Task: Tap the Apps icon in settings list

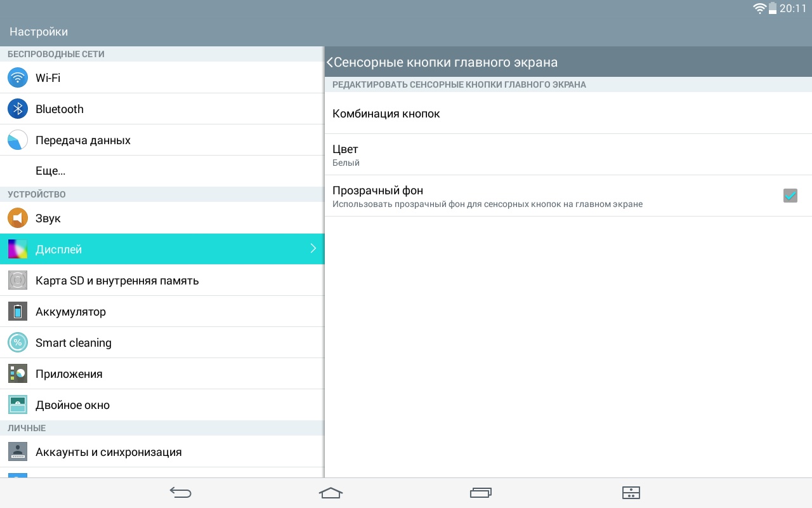Action: point(18,373)
